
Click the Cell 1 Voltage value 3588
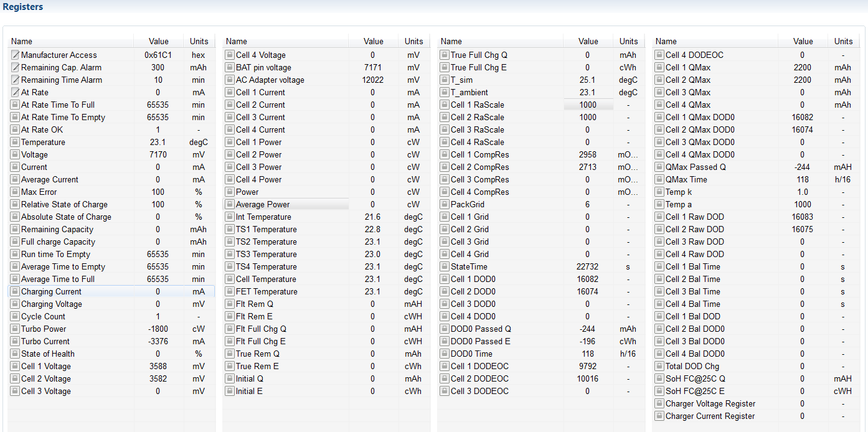coord(158,366)
